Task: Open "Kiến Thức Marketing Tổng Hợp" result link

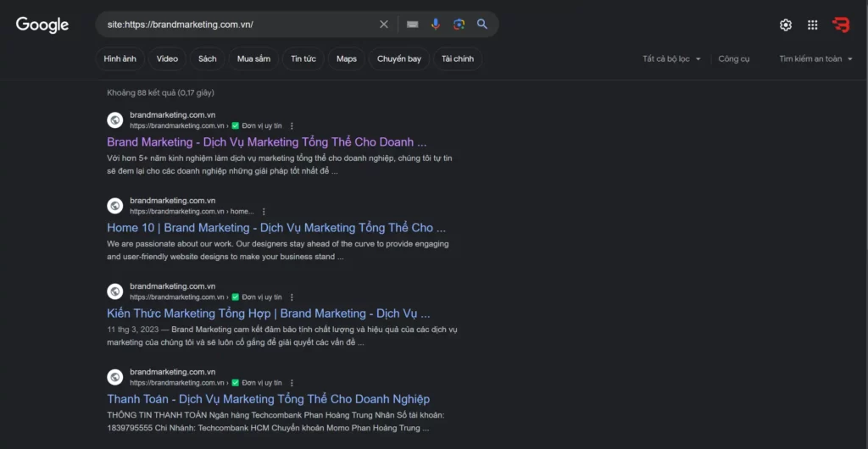Action: [x=268, y=313]
